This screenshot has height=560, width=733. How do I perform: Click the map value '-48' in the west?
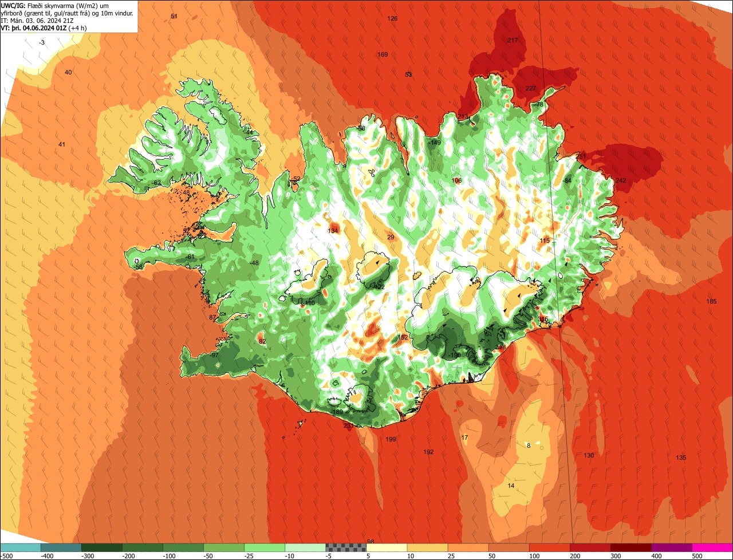click(254, 263)
